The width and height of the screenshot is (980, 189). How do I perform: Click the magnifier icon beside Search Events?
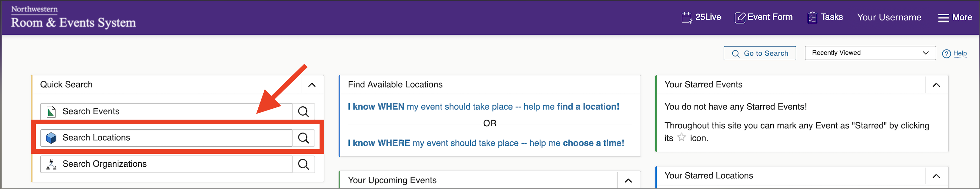pos(303,111)
